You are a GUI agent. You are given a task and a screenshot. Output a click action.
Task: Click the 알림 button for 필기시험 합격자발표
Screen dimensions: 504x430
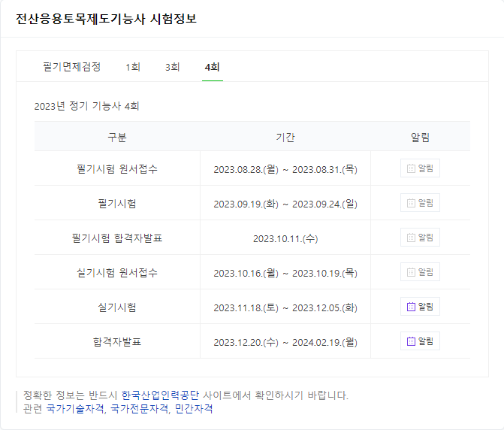tap(420, 238)
